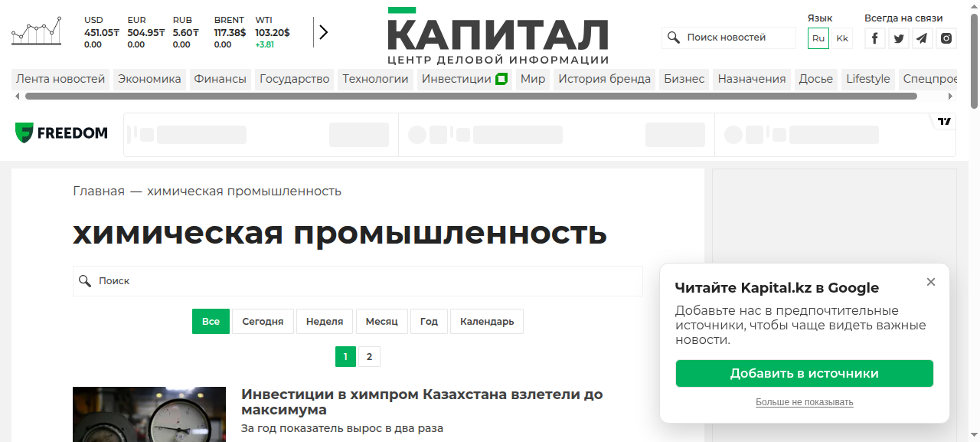This screenshot has width=980, height=442.
Task: Filter articles by Неделя
Action: click(325, 322)
